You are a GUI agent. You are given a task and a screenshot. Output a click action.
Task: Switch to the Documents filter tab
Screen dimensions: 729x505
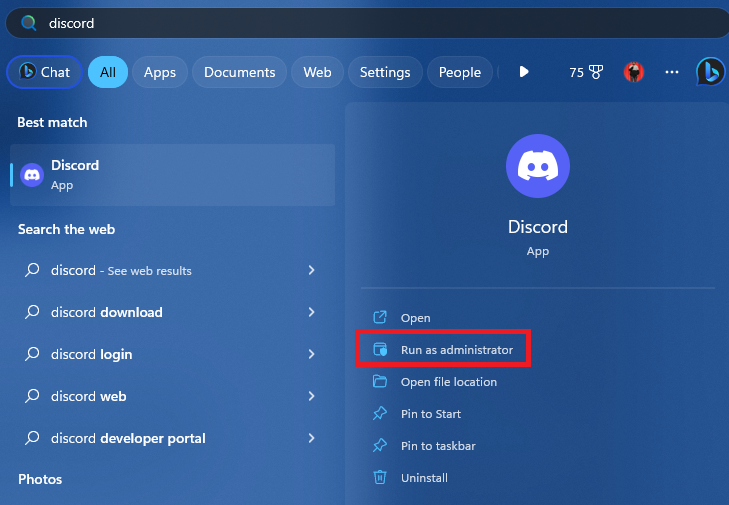240,72
